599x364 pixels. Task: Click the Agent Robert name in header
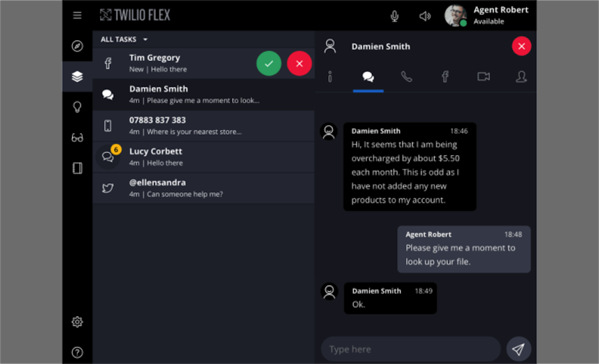point(501,10)
